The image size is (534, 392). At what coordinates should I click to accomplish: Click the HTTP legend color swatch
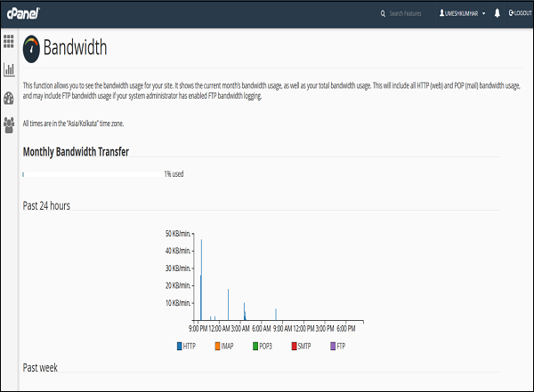point(180,345)
